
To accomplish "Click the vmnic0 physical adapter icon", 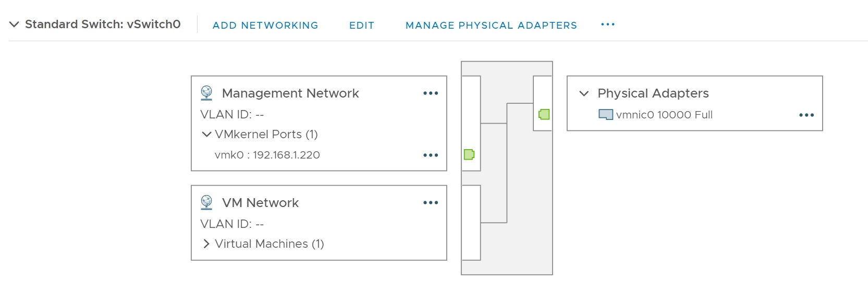I will click(x=605, y=115).
